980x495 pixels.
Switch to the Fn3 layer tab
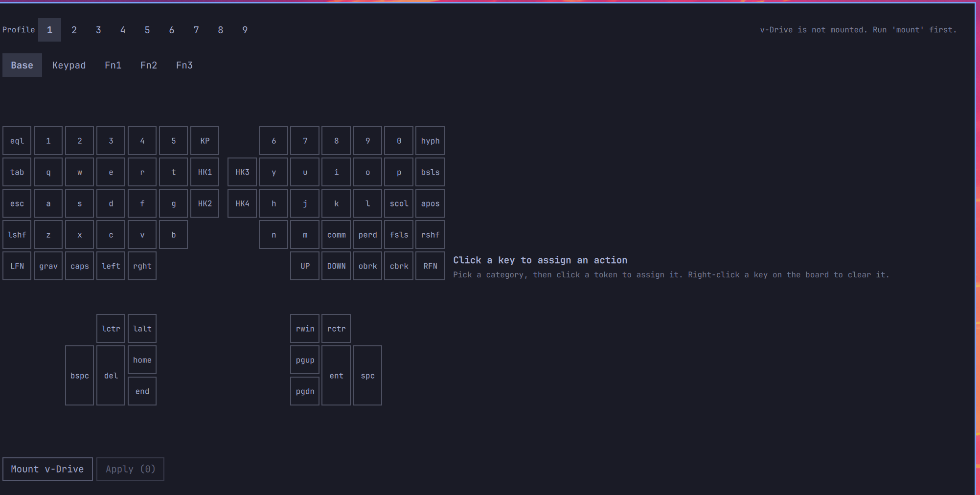(184, 65)
